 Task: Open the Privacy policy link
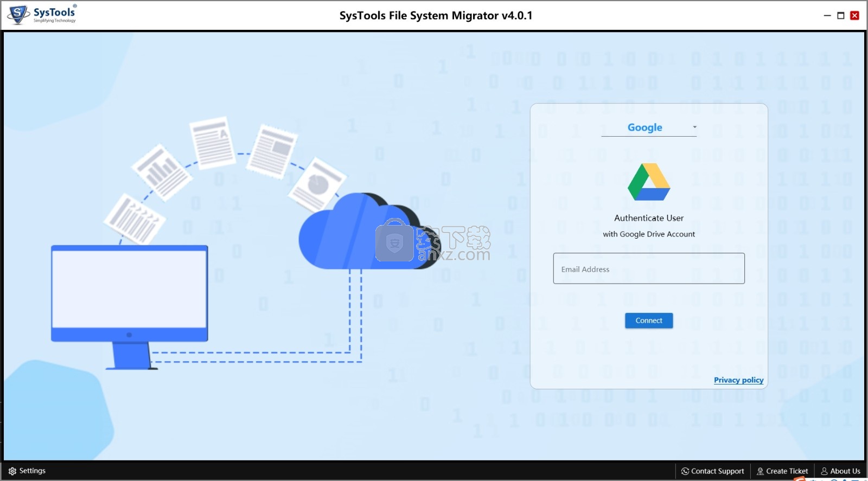pos(738,380)
